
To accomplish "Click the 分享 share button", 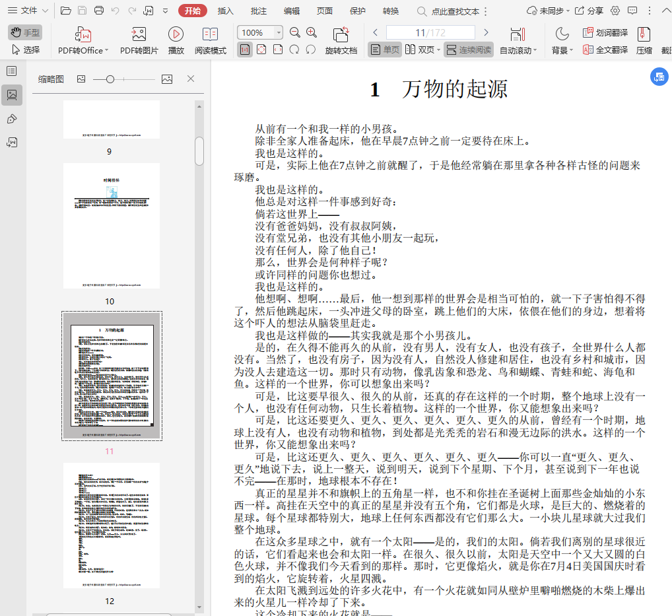I will 589,11.
